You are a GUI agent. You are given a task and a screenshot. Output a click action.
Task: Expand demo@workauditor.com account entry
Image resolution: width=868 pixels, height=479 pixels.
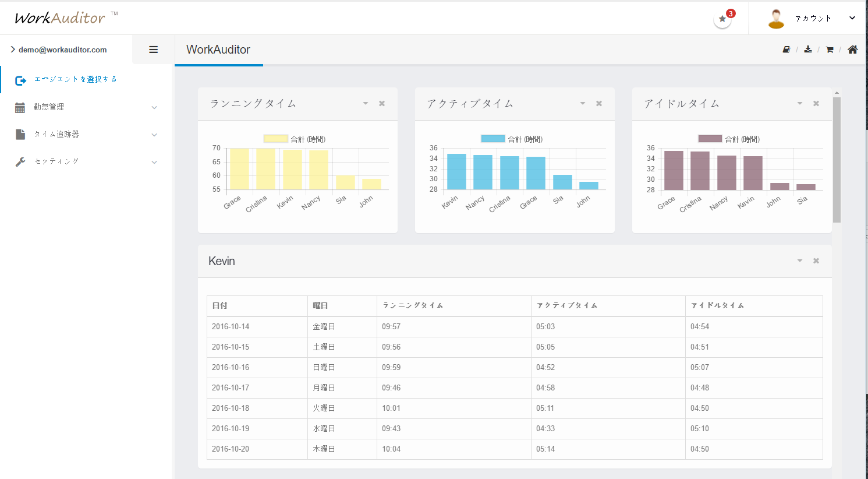[x=59, y=50]
